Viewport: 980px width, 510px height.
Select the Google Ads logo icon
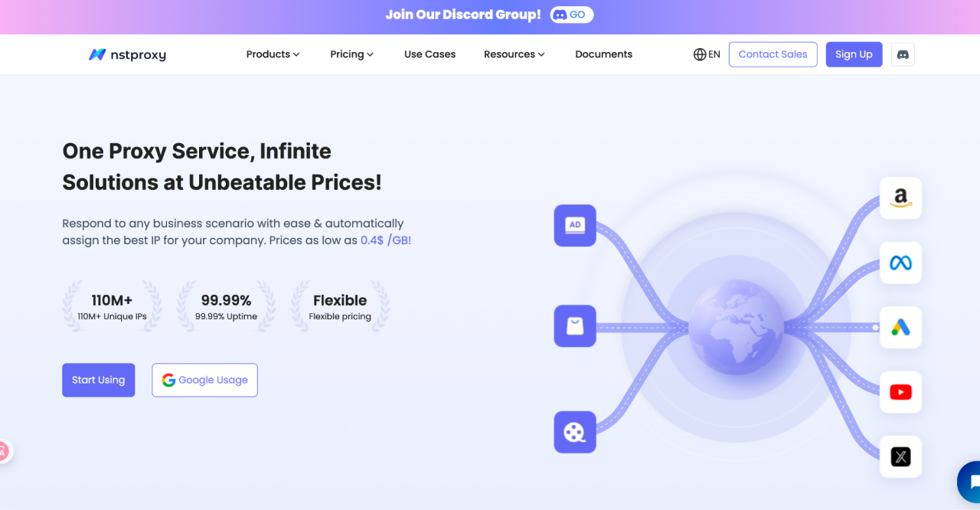tap(900, 328)
